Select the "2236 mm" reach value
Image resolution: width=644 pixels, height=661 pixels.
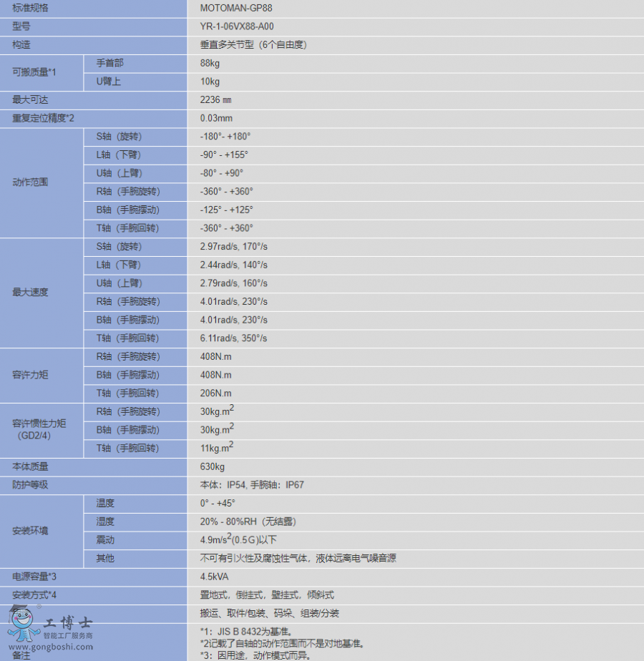216,100
